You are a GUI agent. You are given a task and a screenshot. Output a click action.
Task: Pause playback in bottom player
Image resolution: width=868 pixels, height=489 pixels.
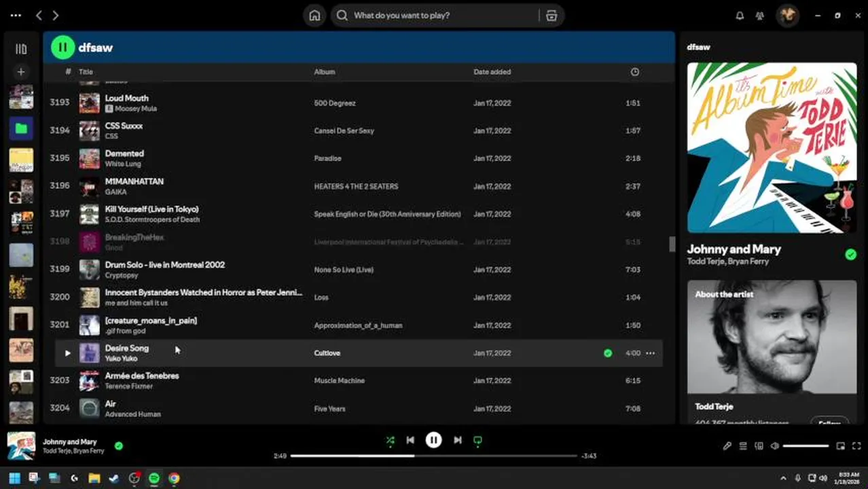tap(433, 440)
